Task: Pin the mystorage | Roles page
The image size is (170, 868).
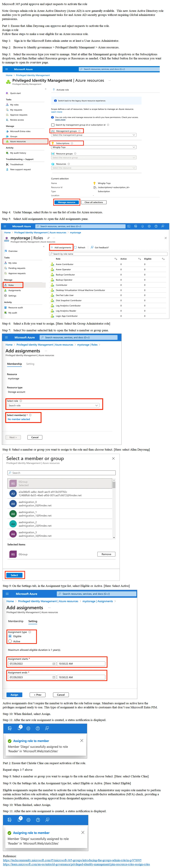Action: point(48,238)
